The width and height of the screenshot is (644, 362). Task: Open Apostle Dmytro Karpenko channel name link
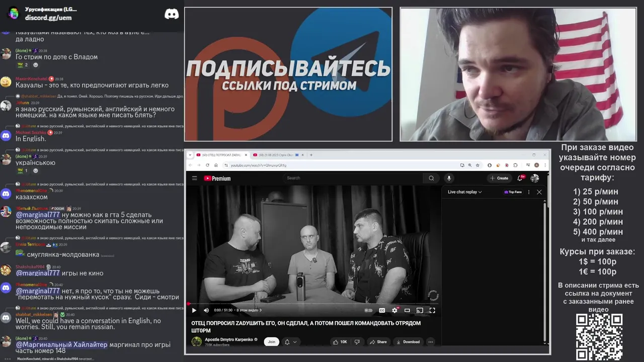(229, 339)
